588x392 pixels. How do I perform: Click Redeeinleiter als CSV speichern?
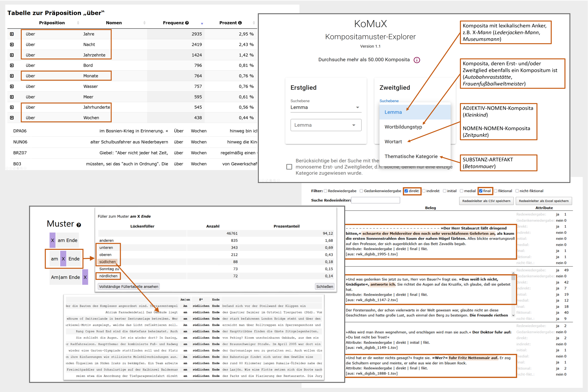pyautogui.click(x=486, y=201)
